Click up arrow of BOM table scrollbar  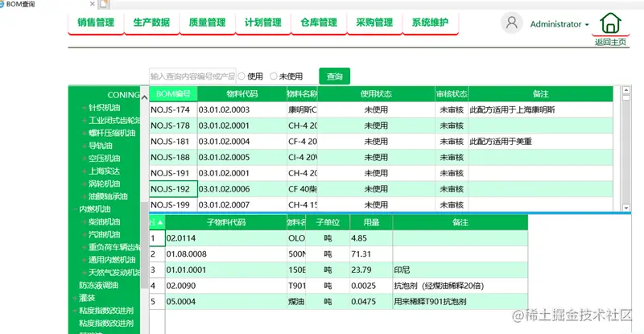pos(626,90)
